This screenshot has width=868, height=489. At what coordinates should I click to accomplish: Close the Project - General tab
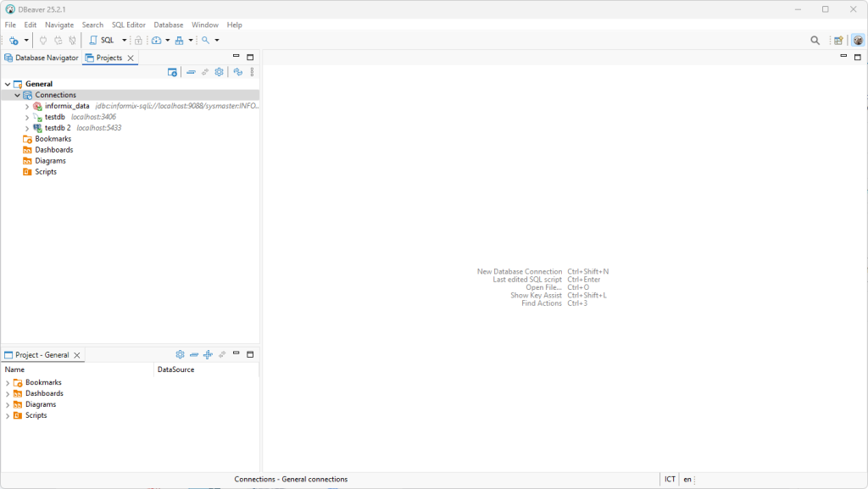77,355
